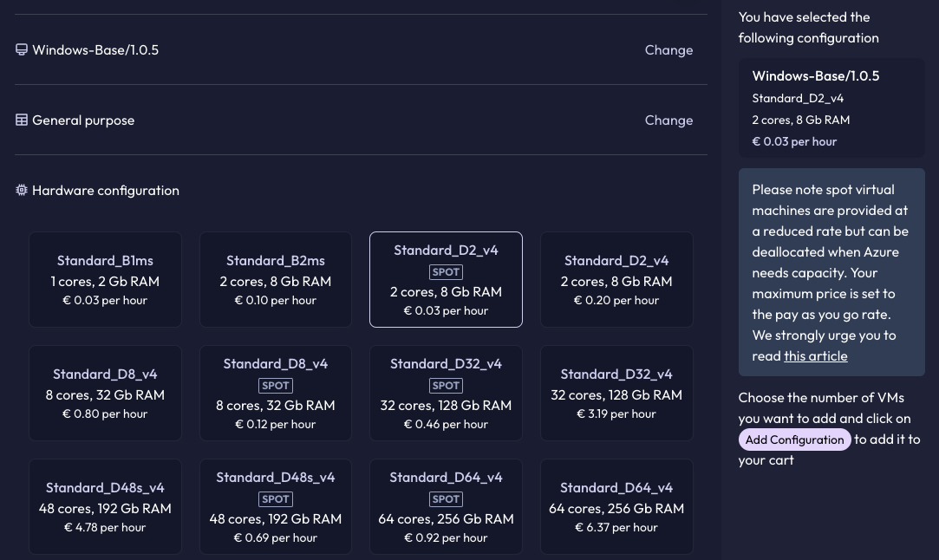The width and height of the screenshot is (939, 560).
Task: Select the Standard_D64_v4 SPOT card
Action: click(x=446, y=507)
